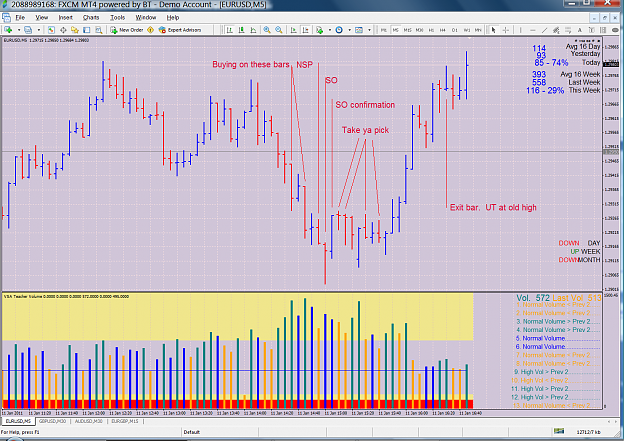This screenshot has width=625, height=441.
Task: Click the '12712/7 kb' traffic status
Action: (588, 432)
